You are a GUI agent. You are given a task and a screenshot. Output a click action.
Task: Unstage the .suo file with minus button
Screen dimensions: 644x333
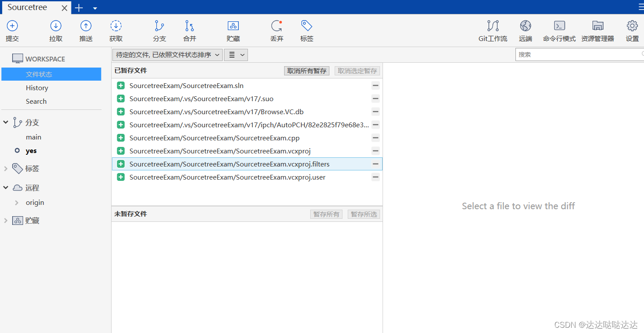click(x=375, y=99)
